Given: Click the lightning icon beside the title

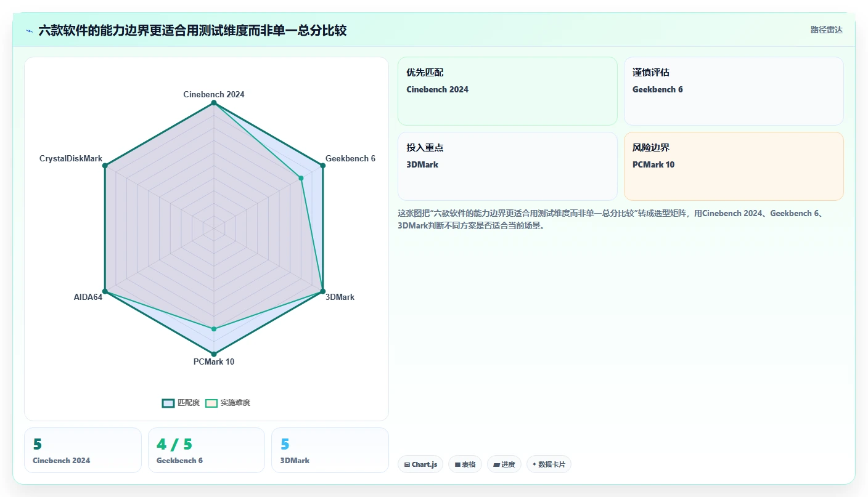Looking at the screenshot, I should click(29, 30).
